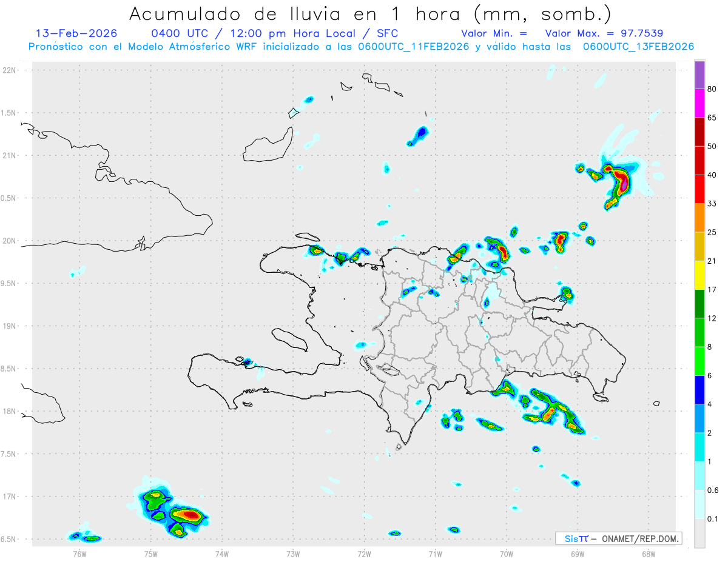Screen dimensions: 728x562
Task: Click the 'Pronóstico con el Modelo Atmósferico WRF' line
Action: (x=143, y=47)
